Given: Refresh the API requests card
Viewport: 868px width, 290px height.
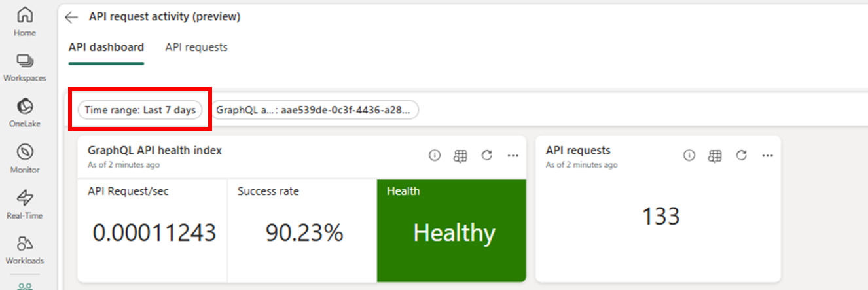Looking at the screenshot, I should click(741, 155).
